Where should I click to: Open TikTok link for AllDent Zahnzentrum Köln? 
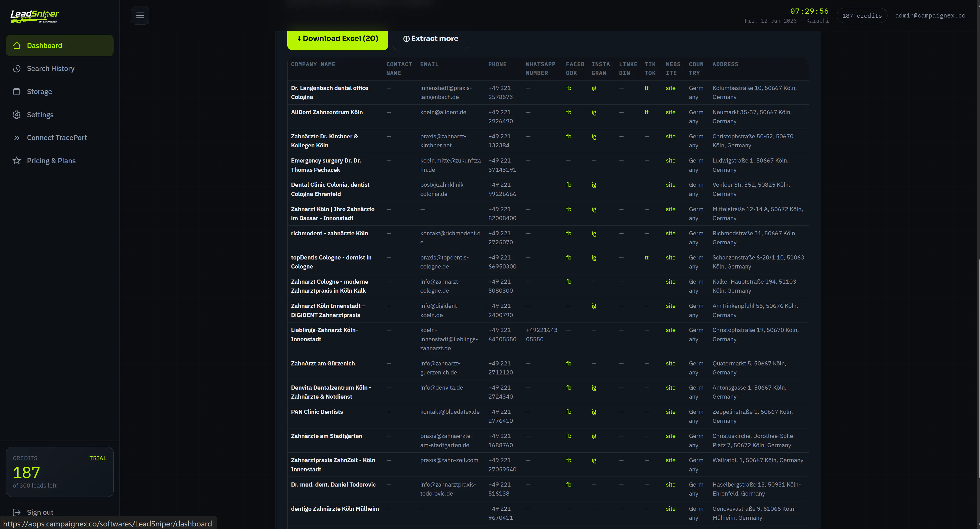click(646, 112)
